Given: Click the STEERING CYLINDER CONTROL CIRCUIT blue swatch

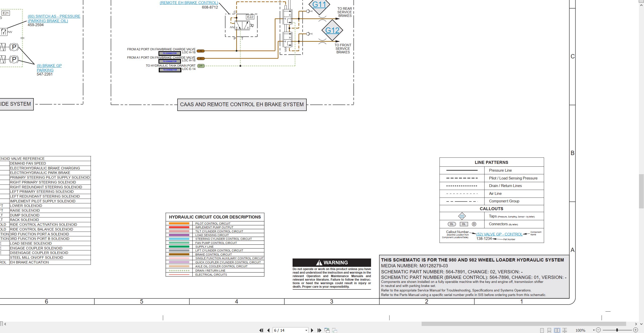Looking at the screenshot, I should [x=179, y=239].
